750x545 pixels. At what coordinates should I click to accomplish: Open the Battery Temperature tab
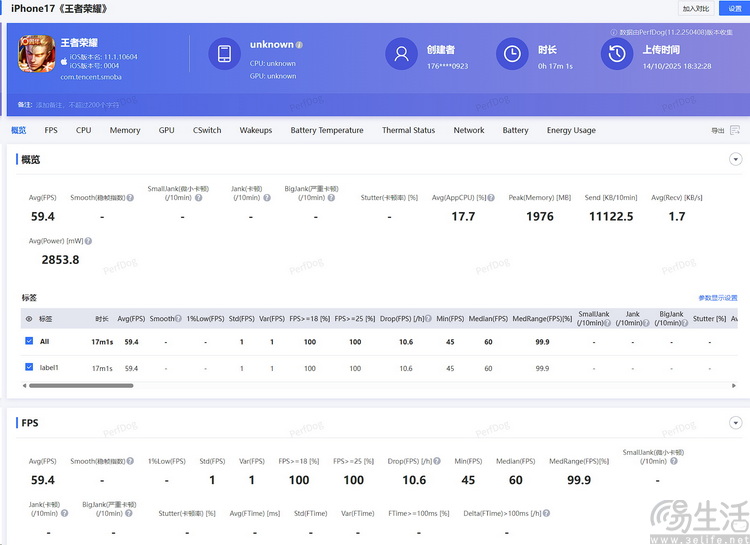326,130
